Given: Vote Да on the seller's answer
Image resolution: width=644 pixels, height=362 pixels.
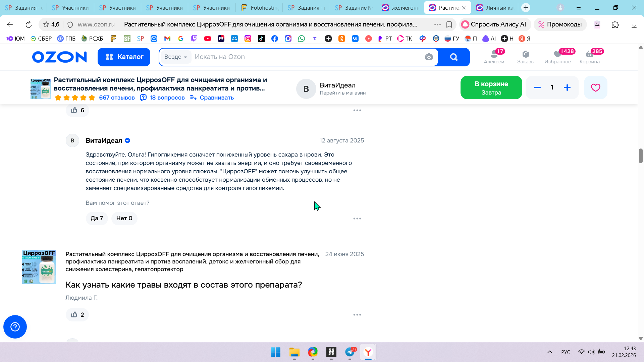Looking at the screenshot, I should tap(97, 218).
